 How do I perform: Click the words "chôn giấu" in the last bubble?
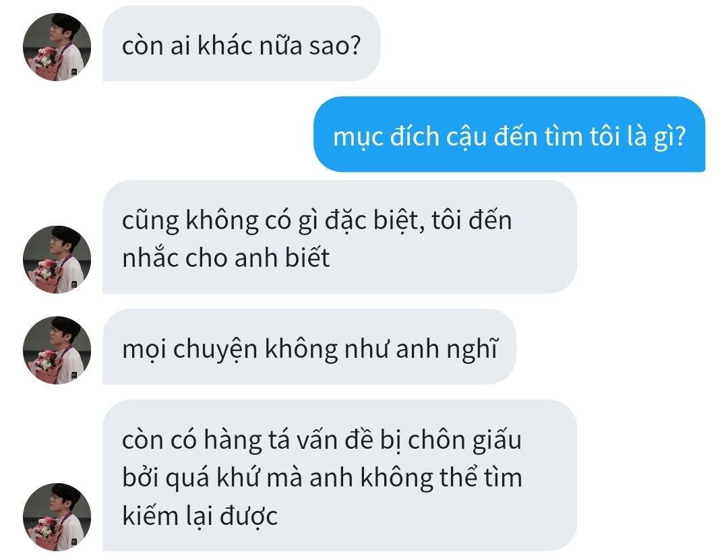coord(464,440)
